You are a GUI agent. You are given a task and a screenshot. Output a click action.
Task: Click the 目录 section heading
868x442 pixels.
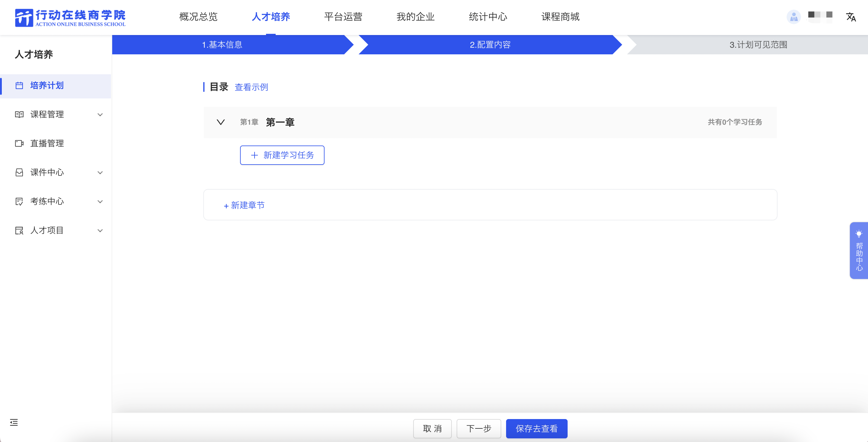[219, 87]
